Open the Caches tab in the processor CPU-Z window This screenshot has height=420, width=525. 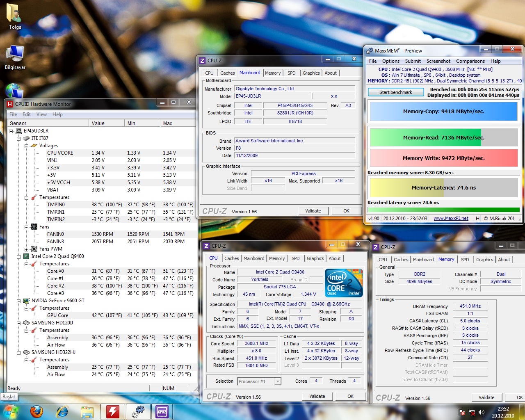[x=231, y=258]
